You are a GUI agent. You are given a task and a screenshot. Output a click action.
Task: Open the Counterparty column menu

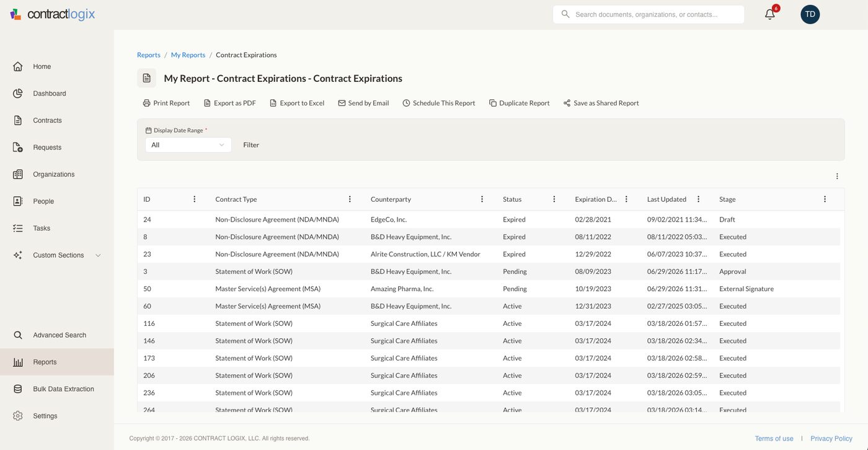[482, 199]
